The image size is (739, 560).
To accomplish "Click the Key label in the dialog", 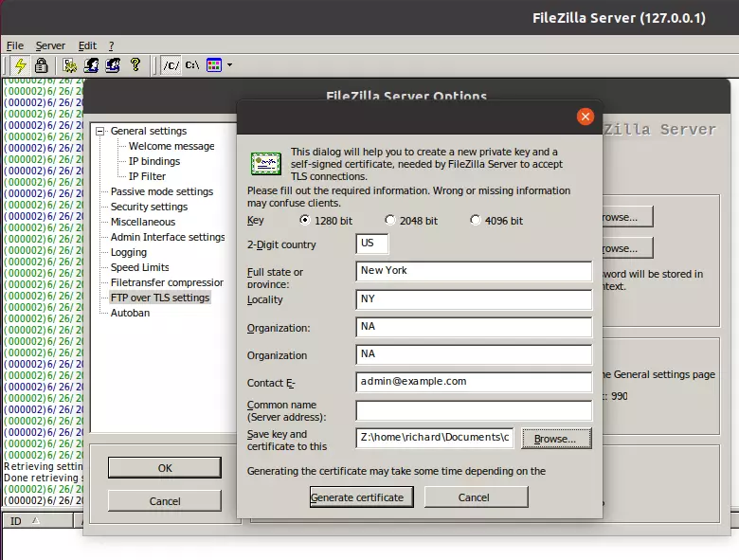I will 255,220.
